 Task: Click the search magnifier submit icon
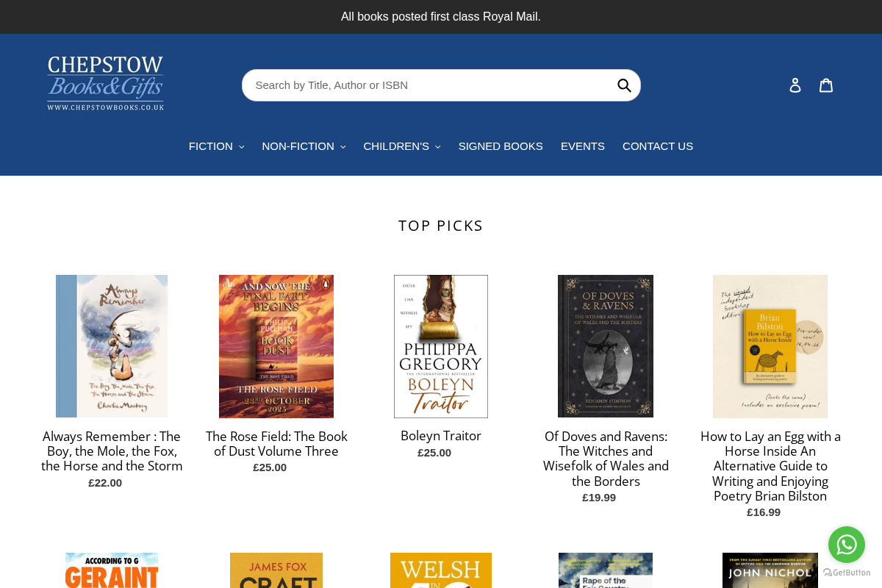pyautogui.click(x=624, y=85)
